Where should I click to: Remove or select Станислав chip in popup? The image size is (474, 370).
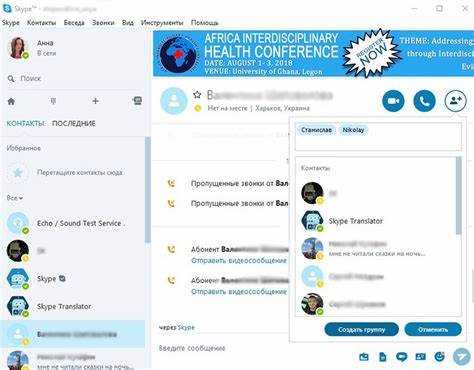[x=316, y=130]
